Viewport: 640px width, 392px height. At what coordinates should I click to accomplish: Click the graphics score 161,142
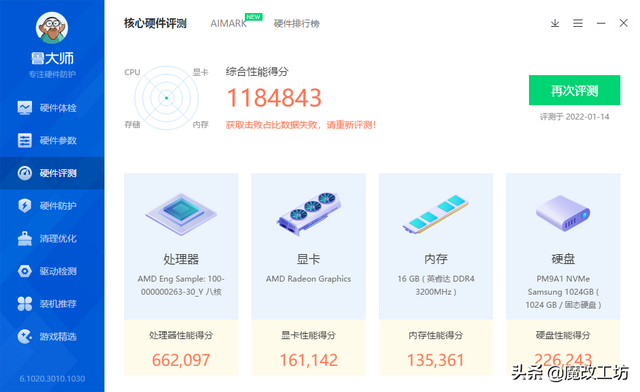click(x=309, y=360)
